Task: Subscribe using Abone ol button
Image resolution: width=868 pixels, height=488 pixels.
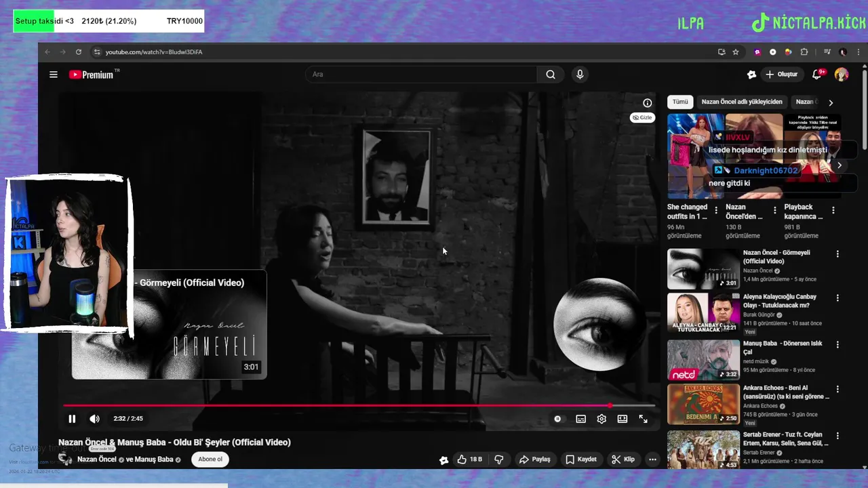Action: 210,460
